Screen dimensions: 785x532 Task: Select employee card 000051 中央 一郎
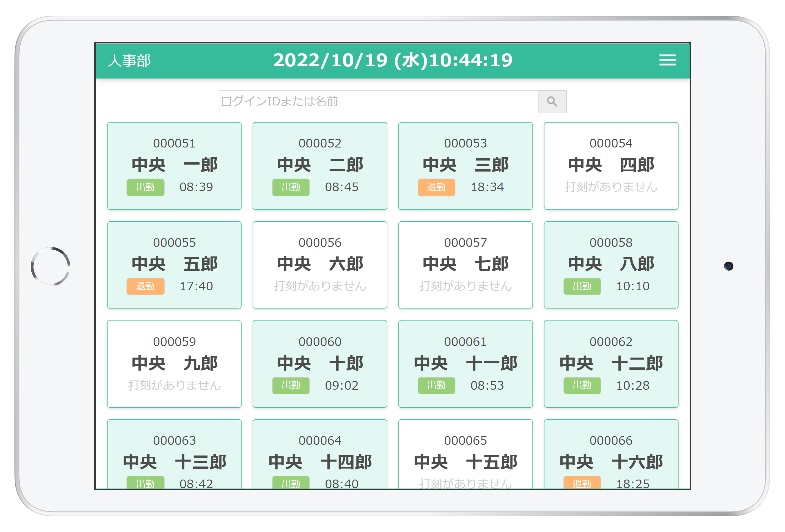click(x=174, y=165)
